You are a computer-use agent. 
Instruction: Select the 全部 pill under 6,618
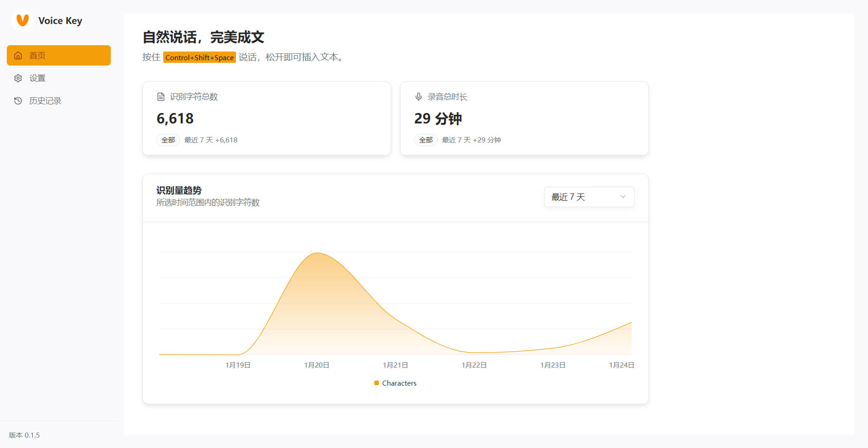pos(168,140)
